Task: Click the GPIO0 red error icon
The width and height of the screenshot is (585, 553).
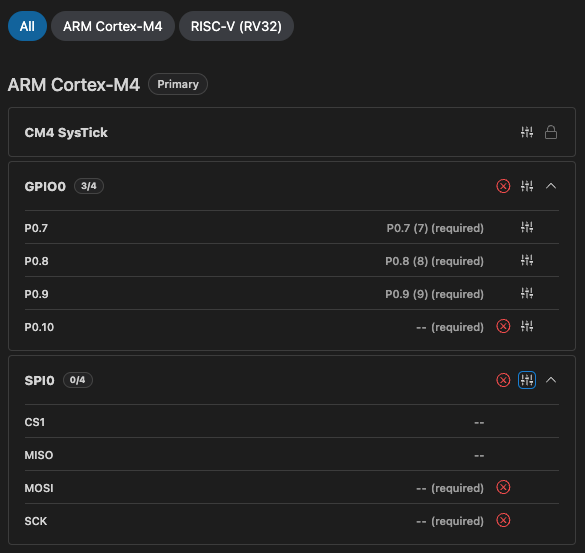Action: click(503, 186)
